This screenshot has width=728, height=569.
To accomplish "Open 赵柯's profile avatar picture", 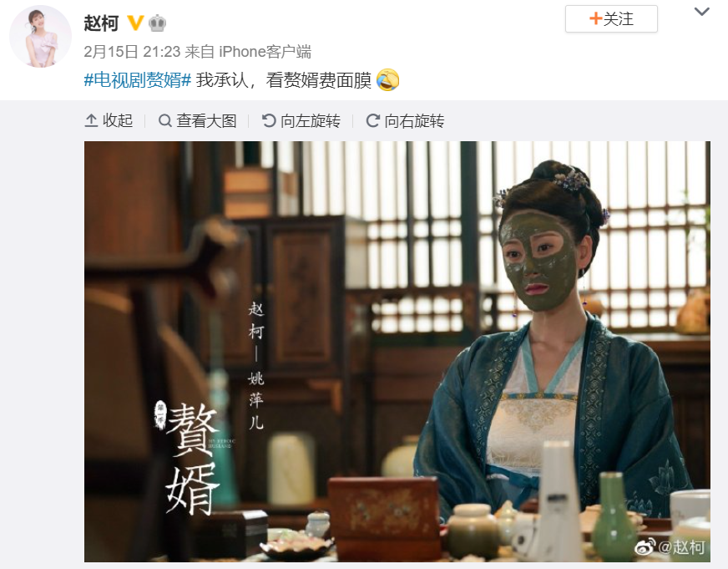I will pos(41,37).
